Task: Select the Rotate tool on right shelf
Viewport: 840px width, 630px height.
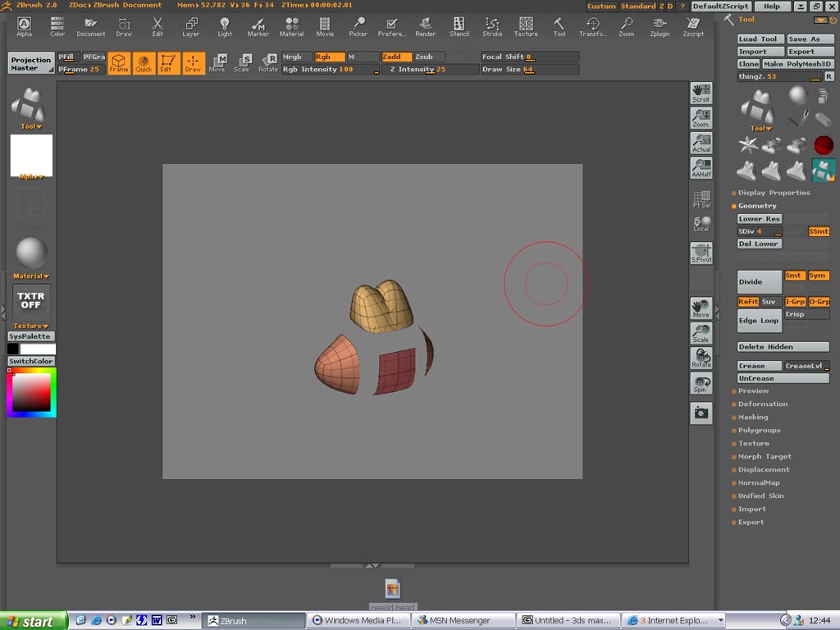Action: pos(701,358)
